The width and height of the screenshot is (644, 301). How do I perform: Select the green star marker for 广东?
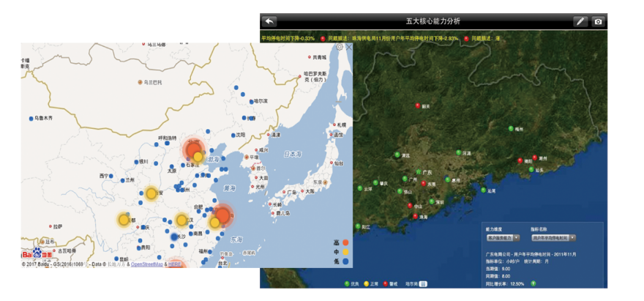click(x=419, y=172)
